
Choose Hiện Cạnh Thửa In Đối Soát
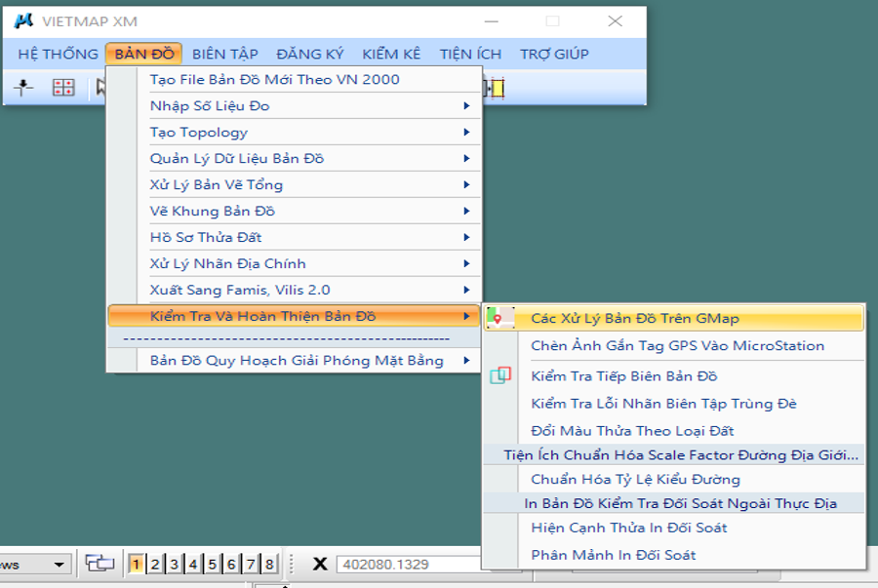coord(674,528)
